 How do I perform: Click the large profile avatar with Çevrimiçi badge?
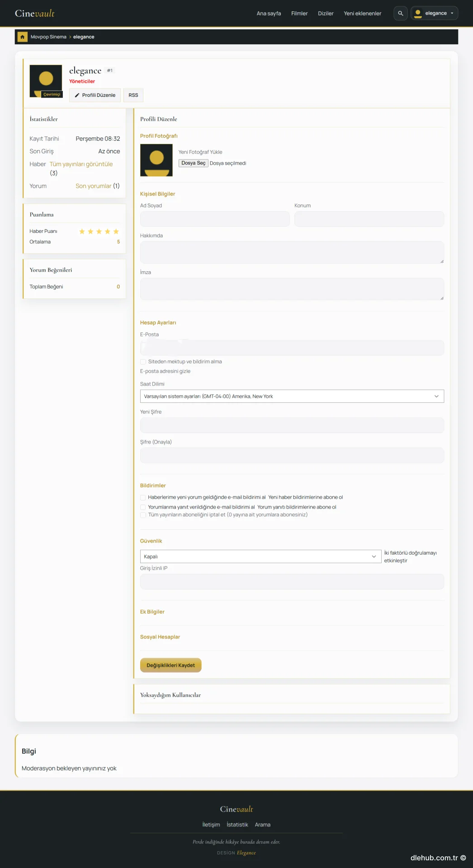[46, 81]
